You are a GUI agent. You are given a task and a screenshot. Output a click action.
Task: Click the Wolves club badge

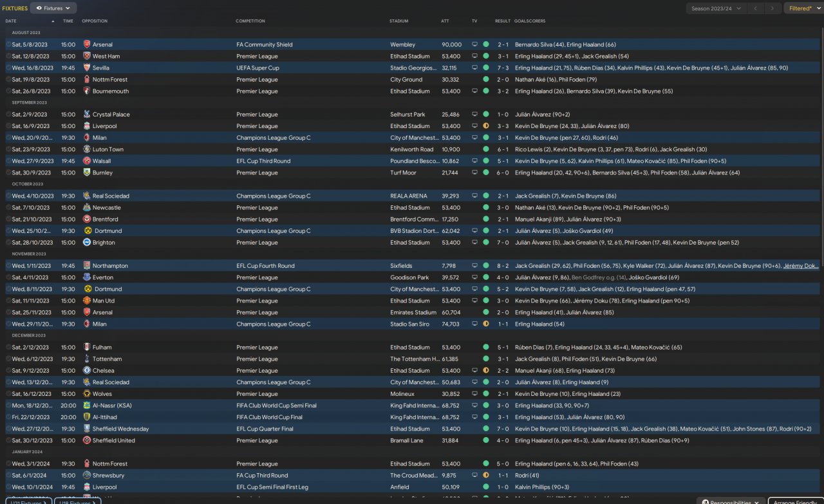pos(87,394)
